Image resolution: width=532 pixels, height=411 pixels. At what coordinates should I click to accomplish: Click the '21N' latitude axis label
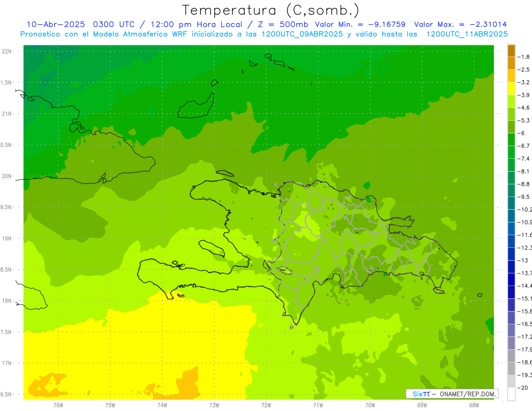pyautogui.click(x=8, y=114)
